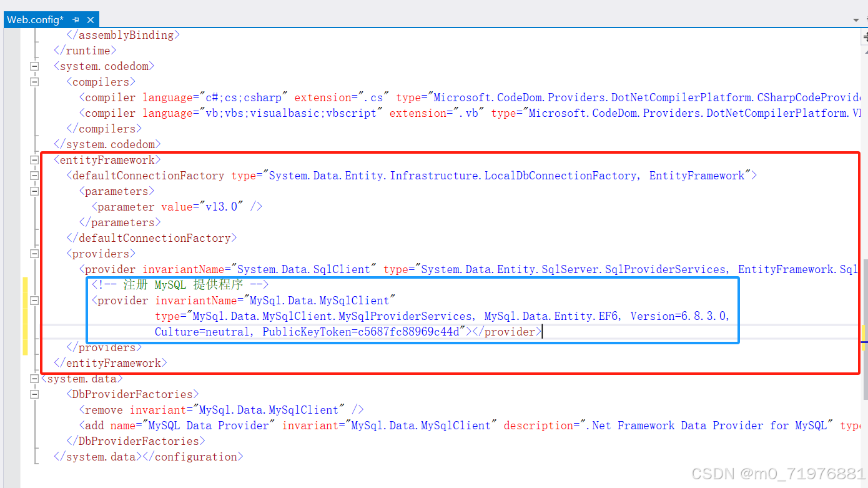Collapse the compilers block
Image resolution: width=868 pixels, height=488 pixels.
(34, 81)
